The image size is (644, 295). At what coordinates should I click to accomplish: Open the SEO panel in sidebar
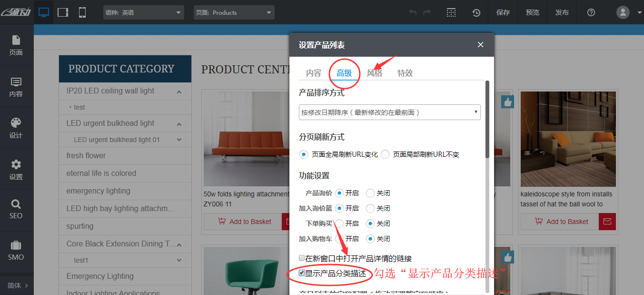(16, 209)
